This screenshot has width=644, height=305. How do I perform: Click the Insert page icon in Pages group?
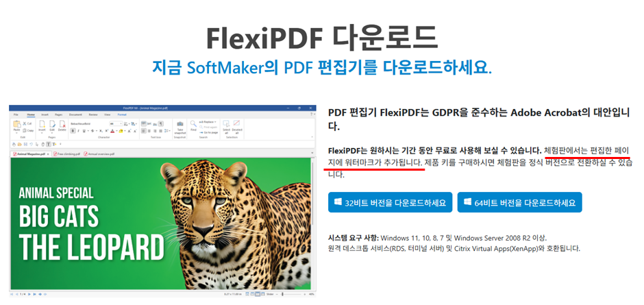click(42, 124)
